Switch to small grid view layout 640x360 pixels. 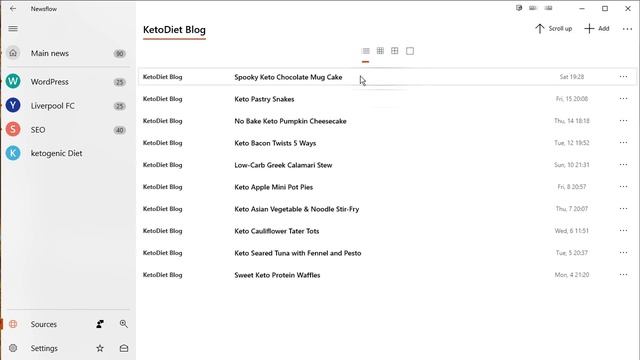click(380, 51)
